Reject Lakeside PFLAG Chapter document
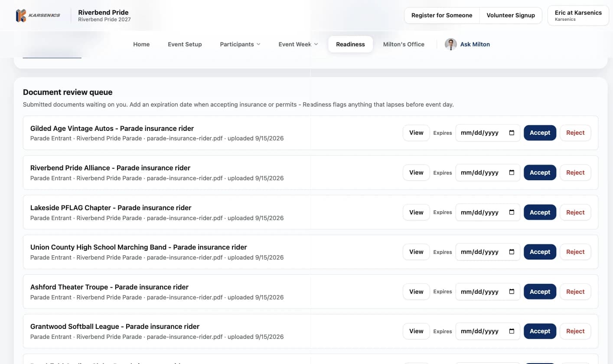This screenshot has width=613, height=364. [x=575, y=212]
